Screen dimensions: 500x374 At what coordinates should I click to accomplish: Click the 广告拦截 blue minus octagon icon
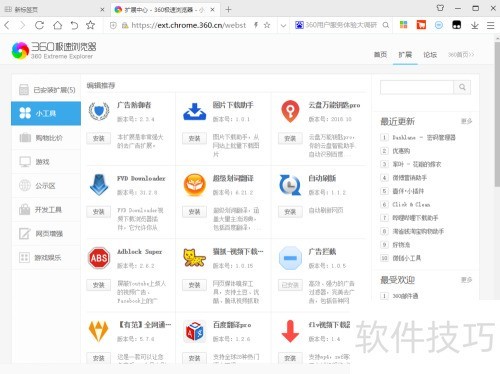point(290,258)
